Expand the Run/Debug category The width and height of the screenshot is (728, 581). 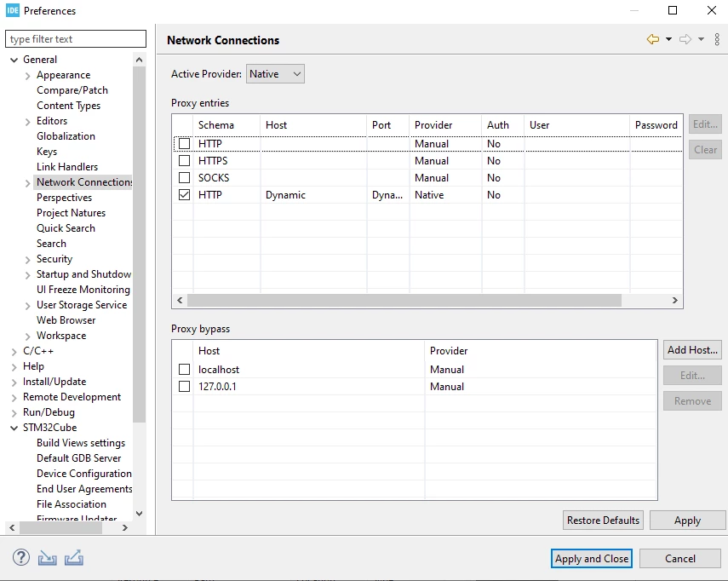(x=14, y=413)
